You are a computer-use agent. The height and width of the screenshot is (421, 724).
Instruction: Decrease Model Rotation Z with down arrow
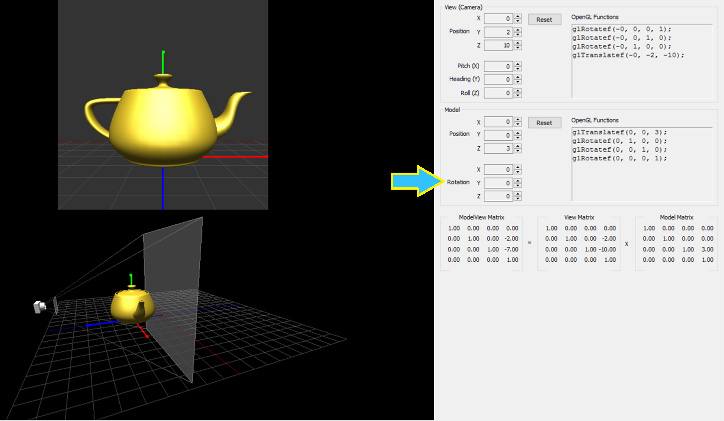tap(518, 199)
